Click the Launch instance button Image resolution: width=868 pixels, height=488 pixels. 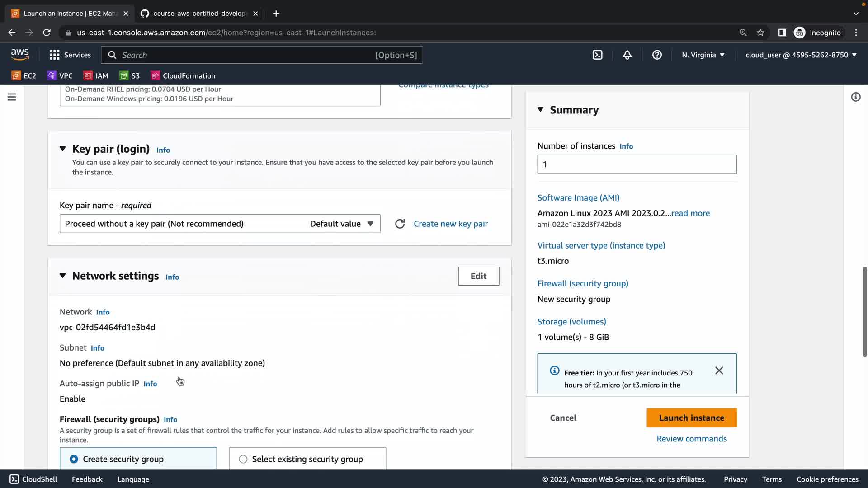(x=691, y=418)
